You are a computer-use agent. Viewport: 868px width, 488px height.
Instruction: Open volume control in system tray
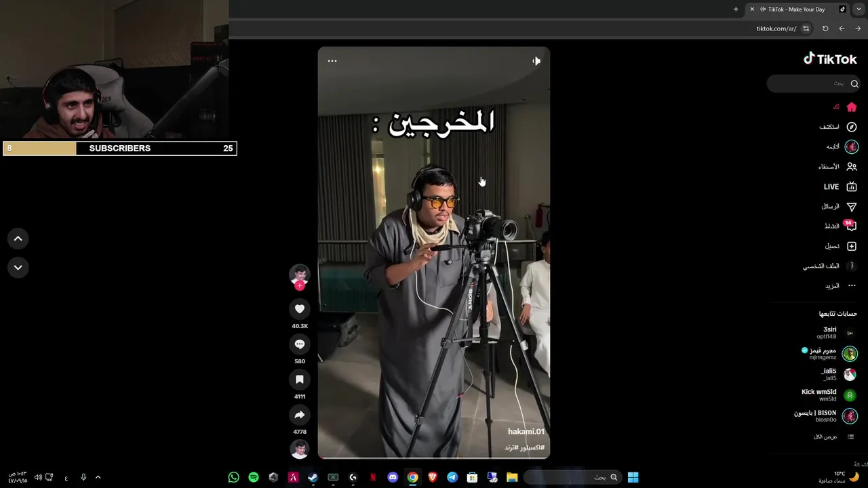pyautogui.click(x=39, y=477)
